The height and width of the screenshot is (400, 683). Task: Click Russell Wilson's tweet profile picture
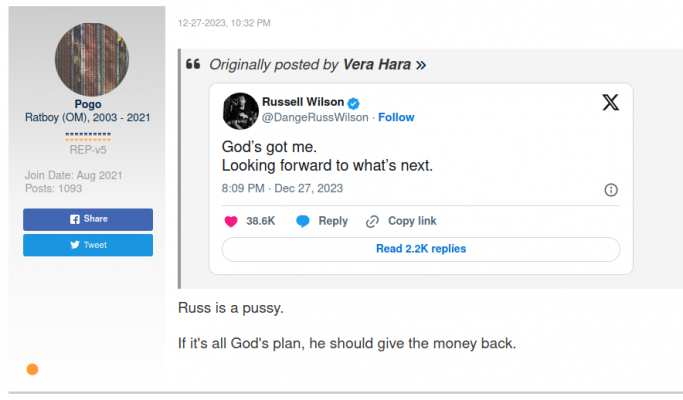[240, 111]
